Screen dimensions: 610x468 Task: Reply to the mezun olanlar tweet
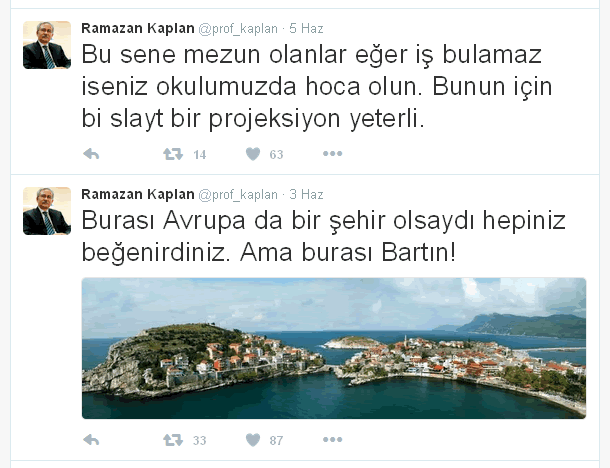(91, 154)
